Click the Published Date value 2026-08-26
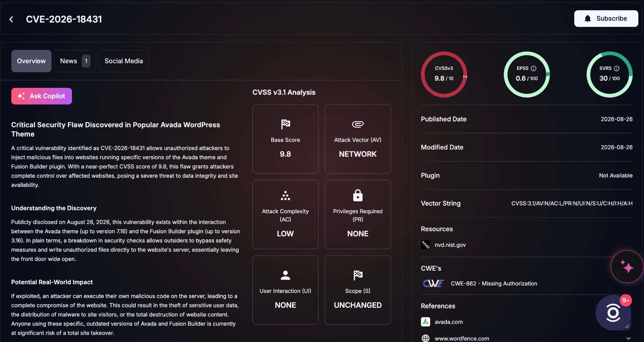This screenshot has width=644, height=342. tap(616, 119)
